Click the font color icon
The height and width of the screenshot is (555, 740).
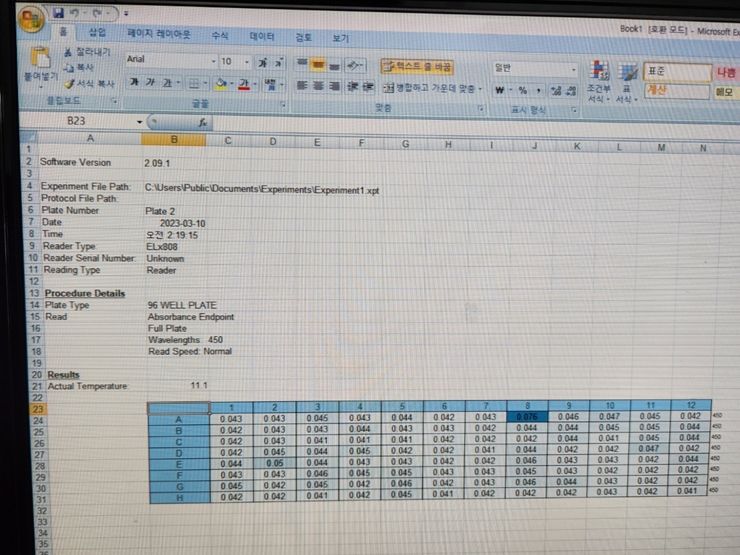click(243, 85)
